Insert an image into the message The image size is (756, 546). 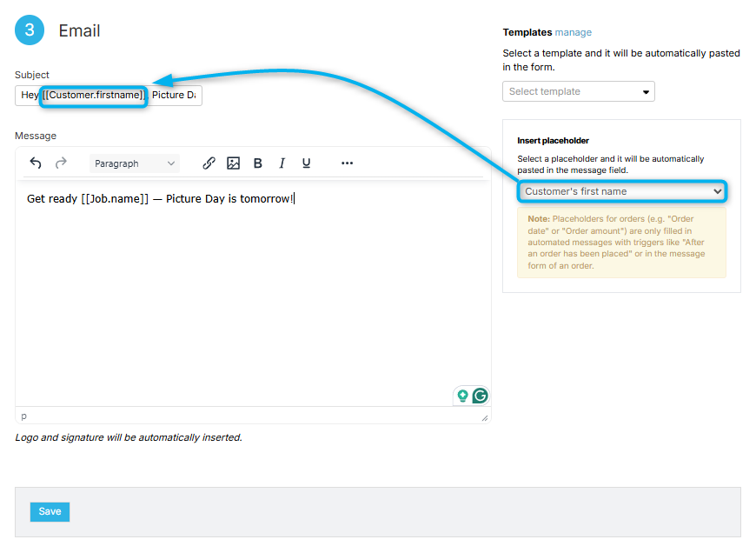click(x=234, y=163)
